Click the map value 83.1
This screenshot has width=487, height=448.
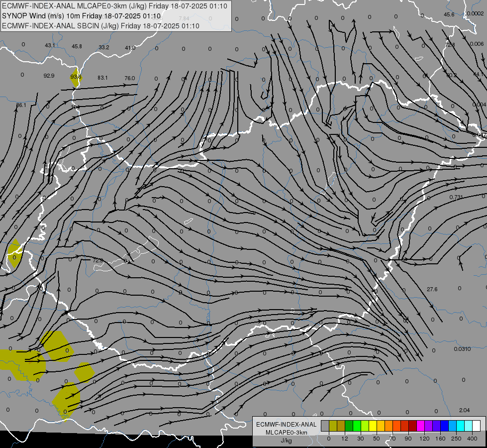(x=102, y=78)
